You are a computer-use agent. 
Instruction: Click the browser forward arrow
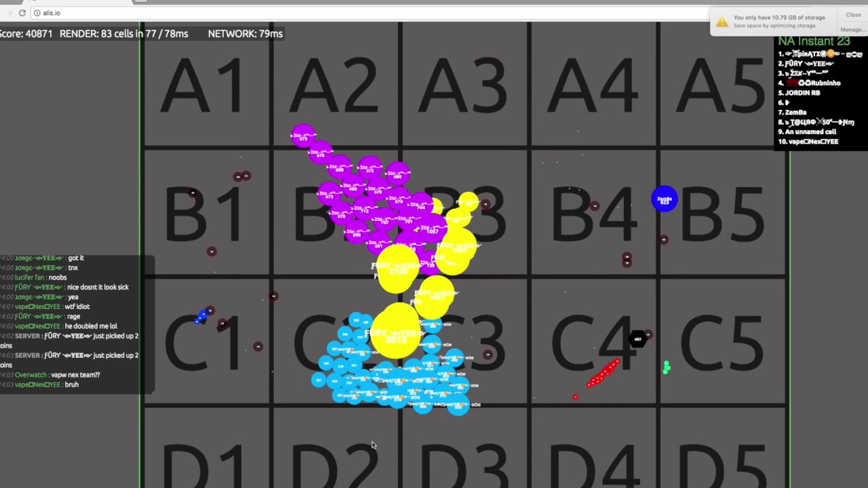click(8, 13)
